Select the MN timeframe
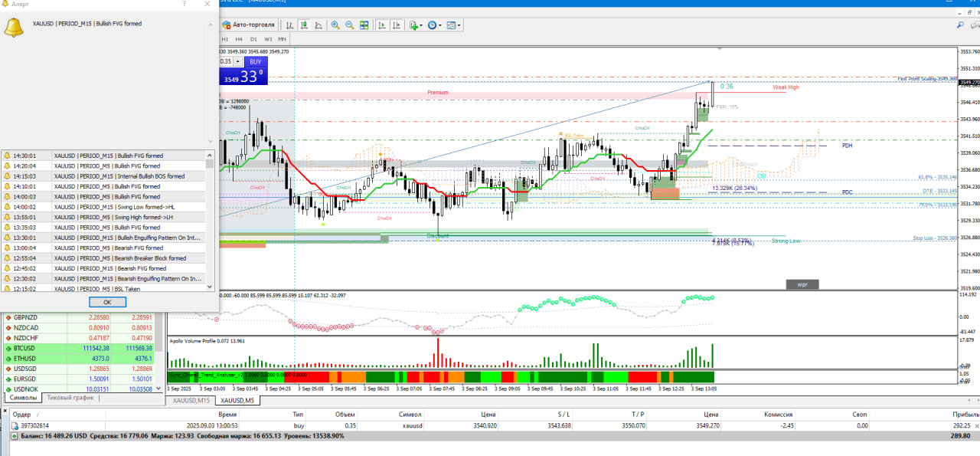980x456 pixels. click(283, 38)
